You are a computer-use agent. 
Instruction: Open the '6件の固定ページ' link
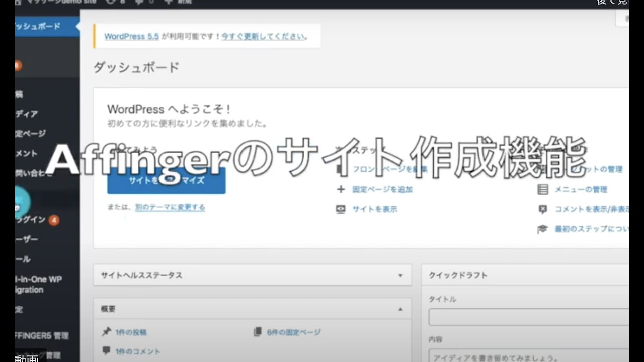point(294,332)
